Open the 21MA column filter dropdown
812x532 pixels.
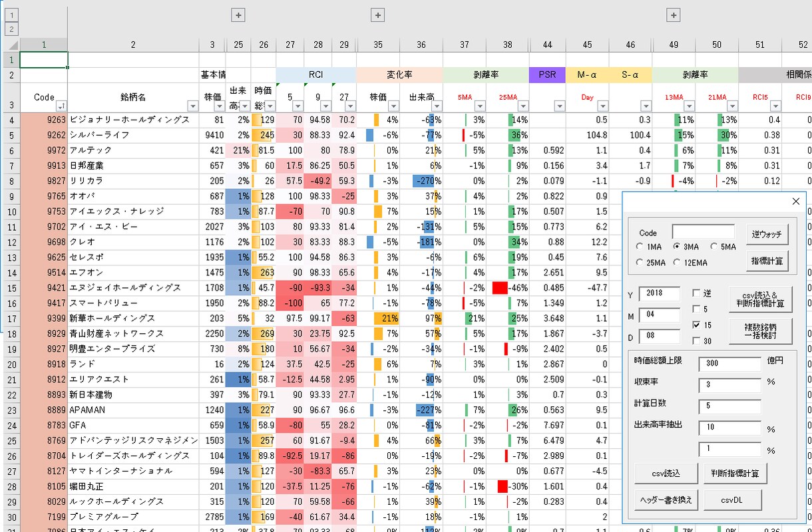click(x=732, y=106)
